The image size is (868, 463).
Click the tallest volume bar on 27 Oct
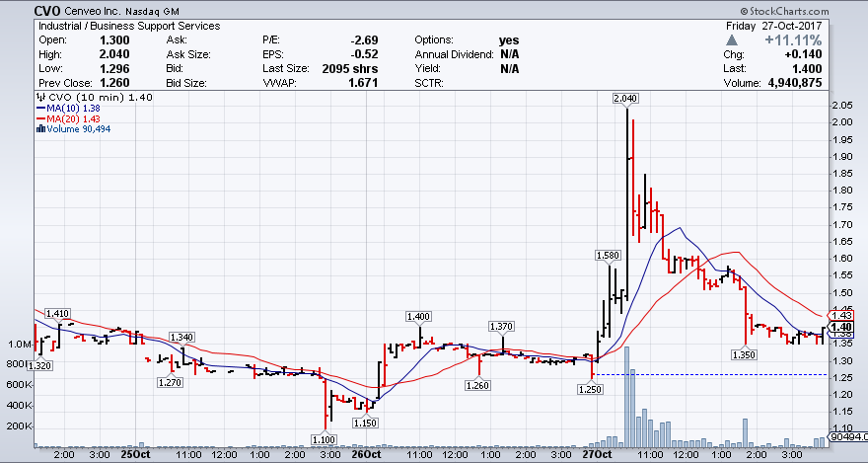pos(628,397)
